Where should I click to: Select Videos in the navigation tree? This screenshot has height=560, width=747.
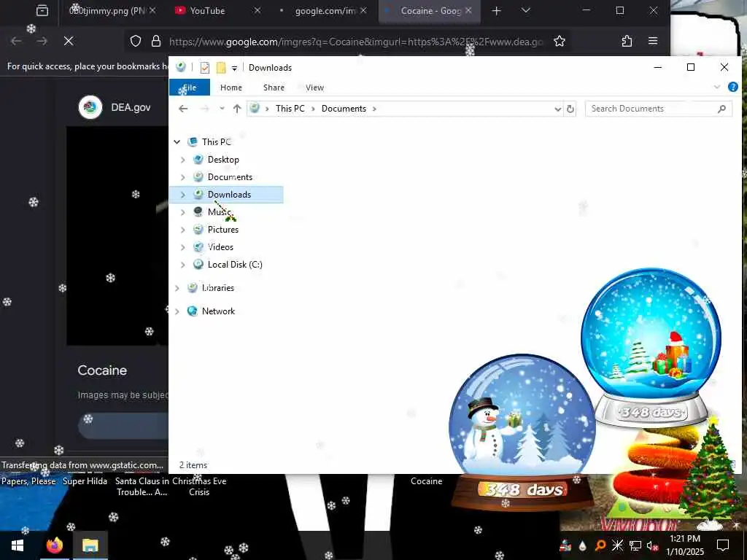(220, 247)
